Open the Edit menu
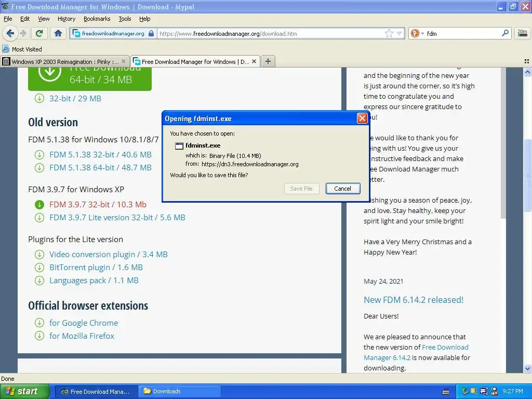Image resolution: width=532 pixels, height=399 pixels. [x=25, y=19]
